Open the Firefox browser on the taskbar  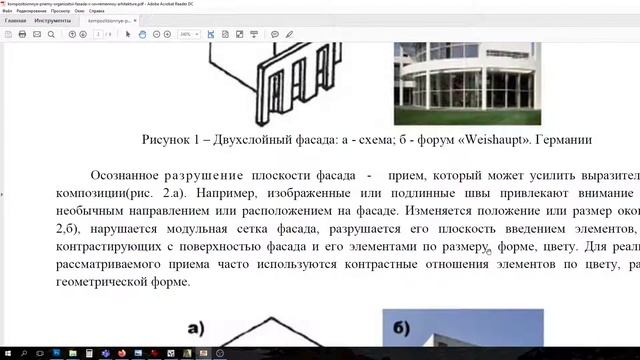tap(122, 353)
